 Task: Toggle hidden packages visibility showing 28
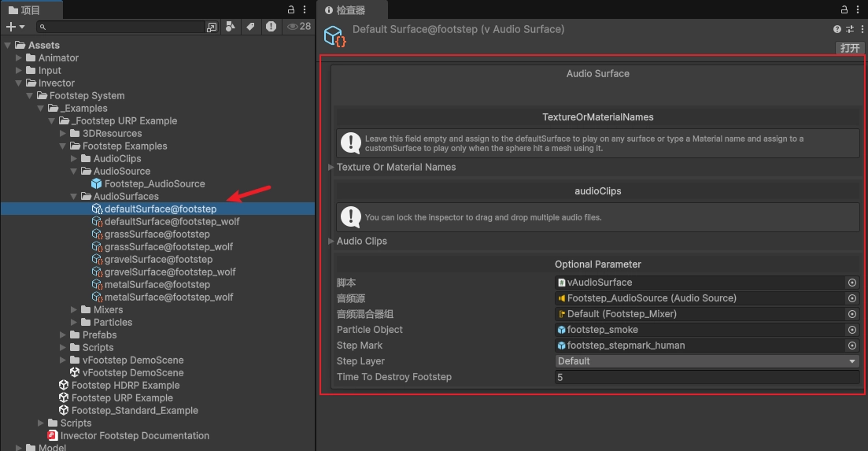click(299, 27)
